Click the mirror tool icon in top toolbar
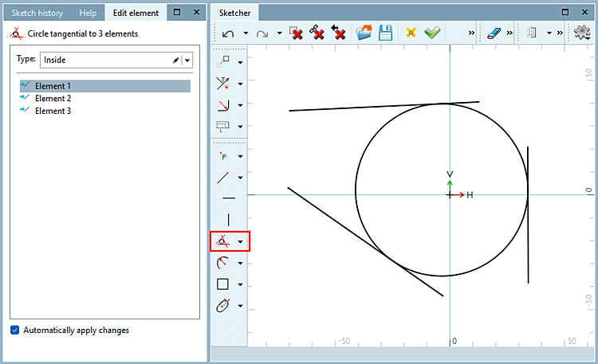The height and width of the screenshot is (364, 598). (x=532, y=33)
